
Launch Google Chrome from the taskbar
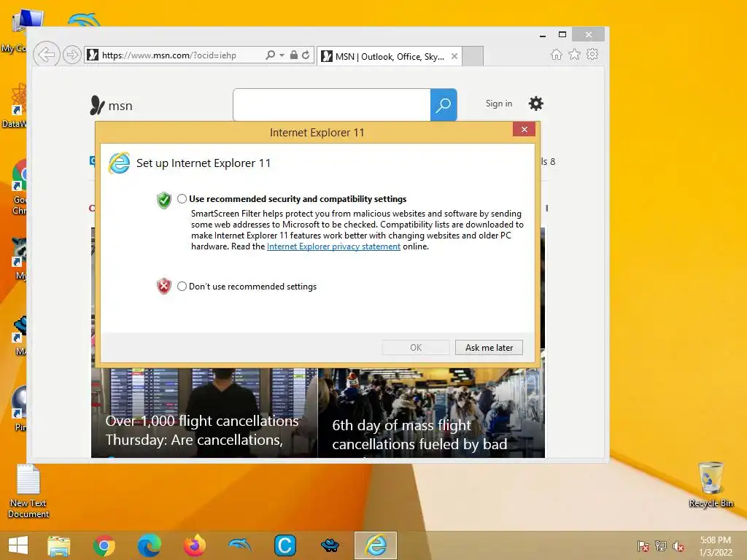[104, 545]
